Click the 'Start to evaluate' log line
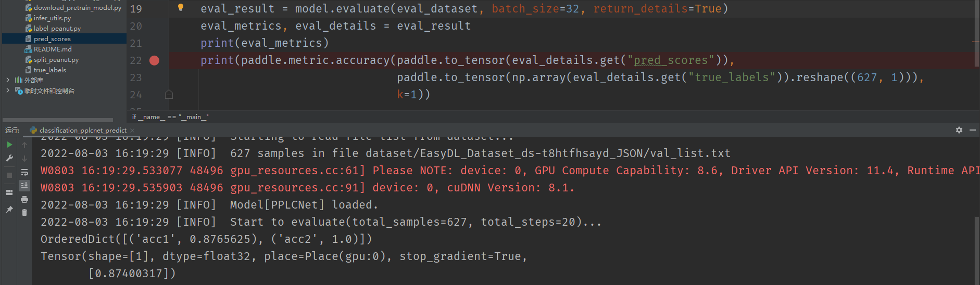The width and height of the screenshot is (980, 285). (321, 222)
